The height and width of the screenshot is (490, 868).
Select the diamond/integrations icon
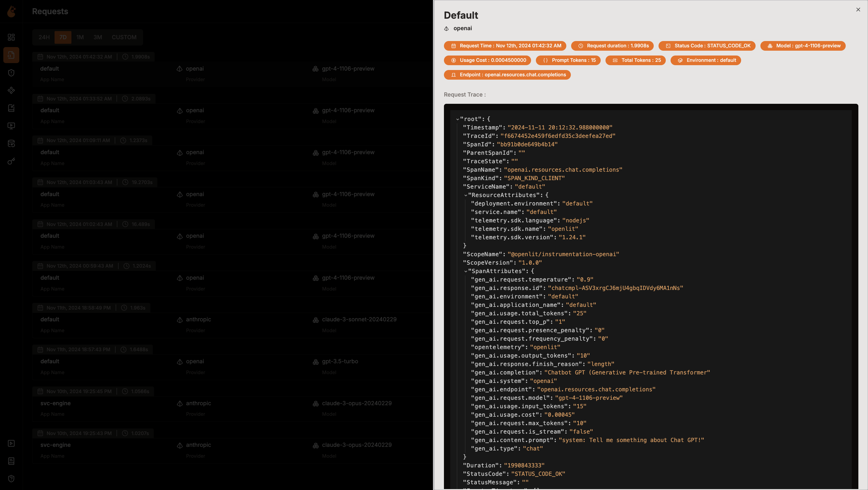click(x=11, y=91)
